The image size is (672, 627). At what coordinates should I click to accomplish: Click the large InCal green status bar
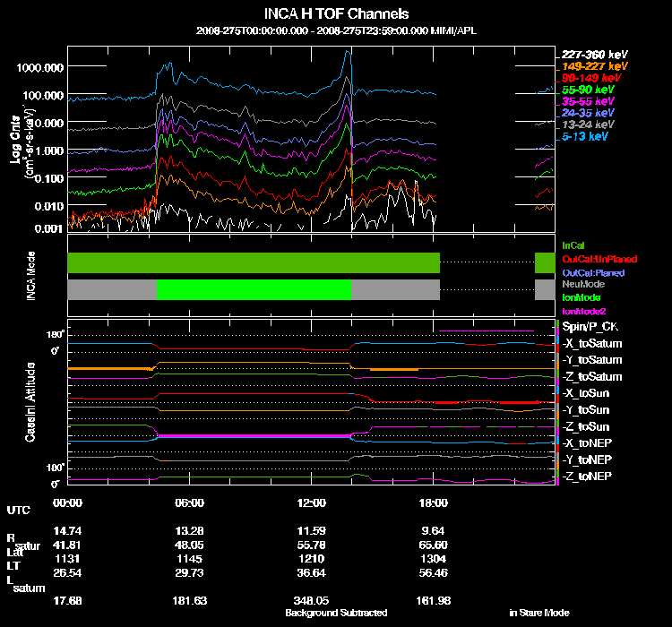coord(254,262)
